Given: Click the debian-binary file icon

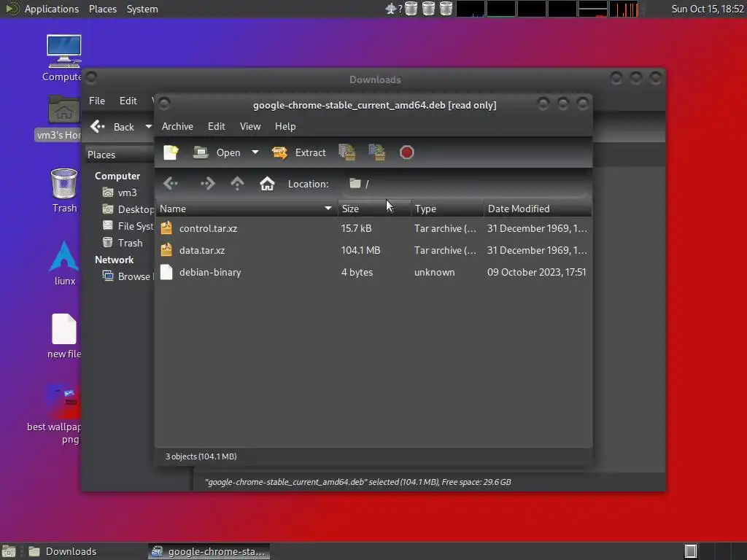Looking at the screenshot, I should pyautogui.click(x=166, y=272).
